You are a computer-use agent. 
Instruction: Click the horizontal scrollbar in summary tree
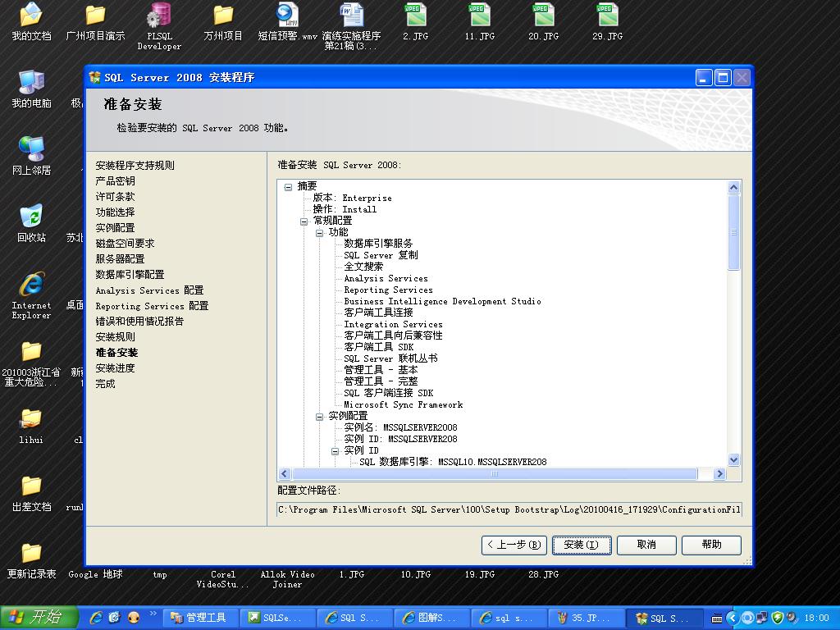494,474
